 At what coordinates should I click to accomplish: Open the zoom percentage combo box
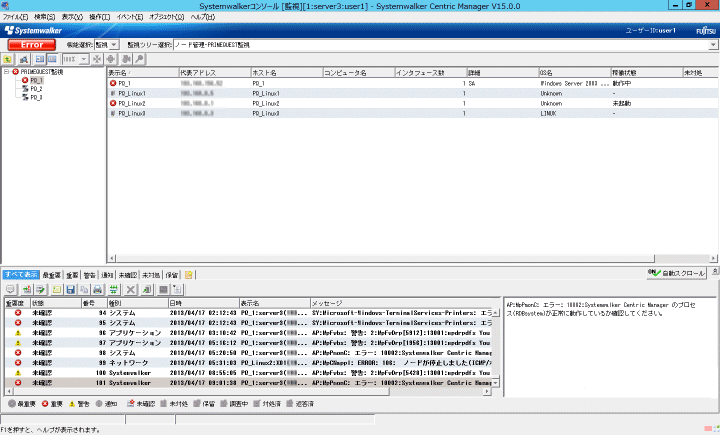click(x=75, y=59)
